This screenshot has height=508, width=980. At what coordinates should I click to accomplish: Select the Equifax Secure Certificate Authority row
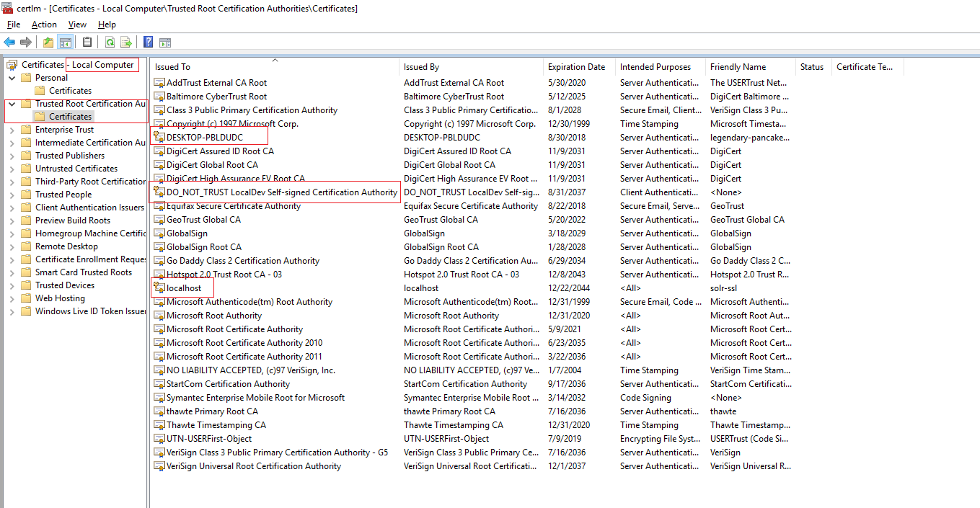[234, 205]
